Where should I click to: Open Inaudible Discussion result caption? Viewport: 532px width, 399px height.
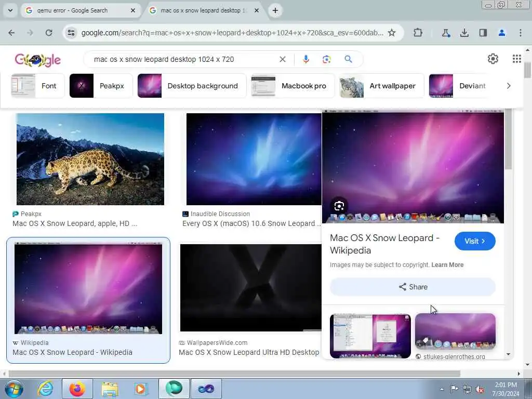click(x=251, y=223)
